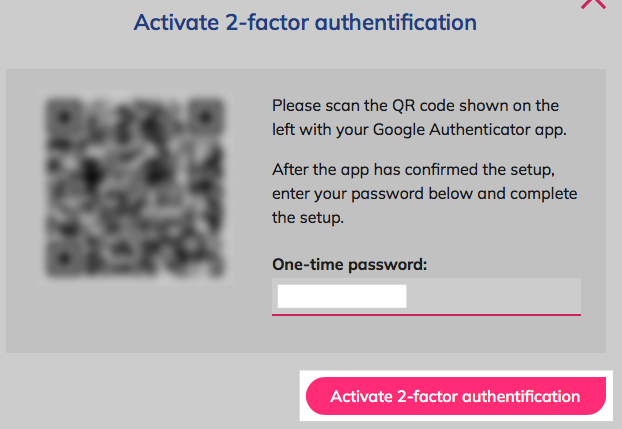Screen dimensions: 622x429
Task: Click the dark blob in QR code's left-middle
Action: (x=91, y=173)
